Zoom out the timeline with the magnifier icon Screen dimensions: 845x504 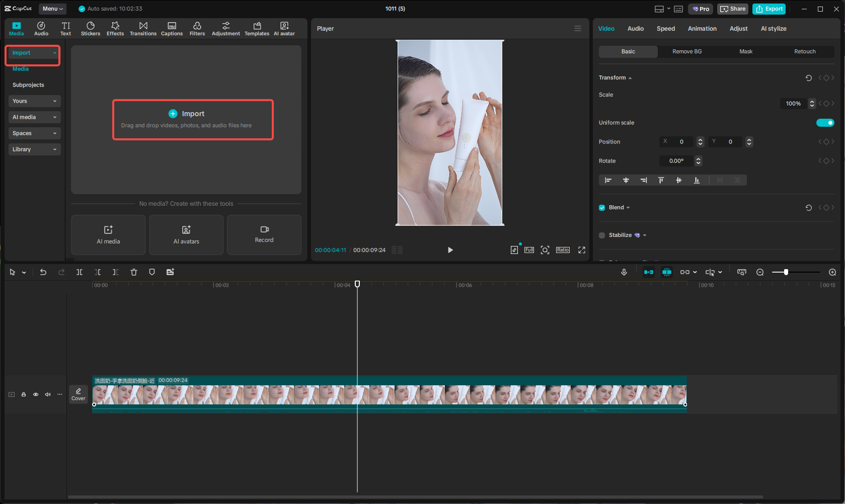[760, 272]
